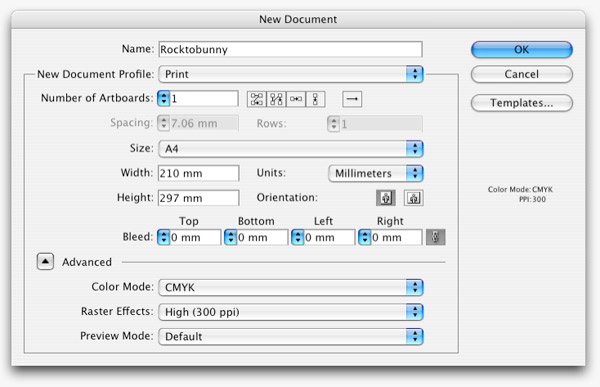Click the Color Mode: CMYK summary text

coord(520,189)
